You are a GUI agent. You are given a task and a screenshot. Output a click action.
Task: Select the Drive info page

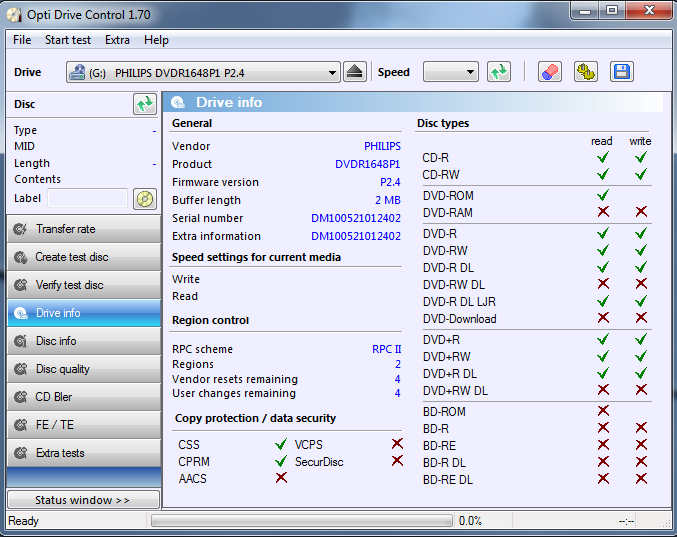tap(84, 313)
